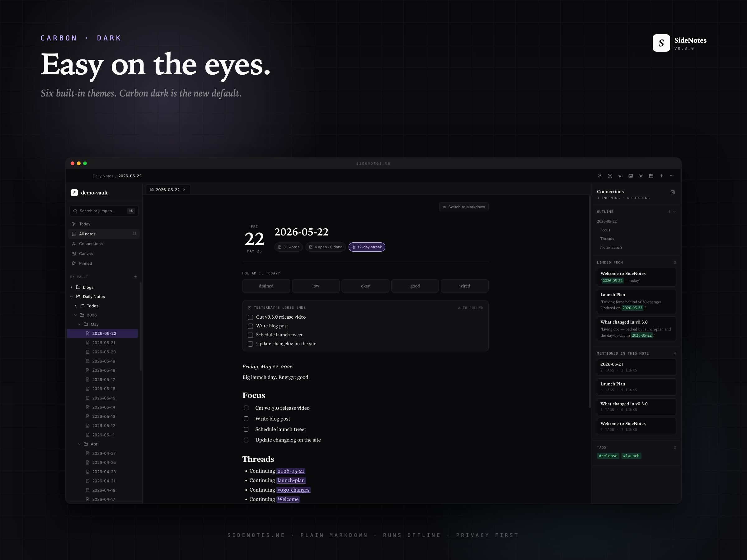The width and height of the screenshot is (747, 560).
Task: Jump to Focus in the outline
Action: [605, 230]
